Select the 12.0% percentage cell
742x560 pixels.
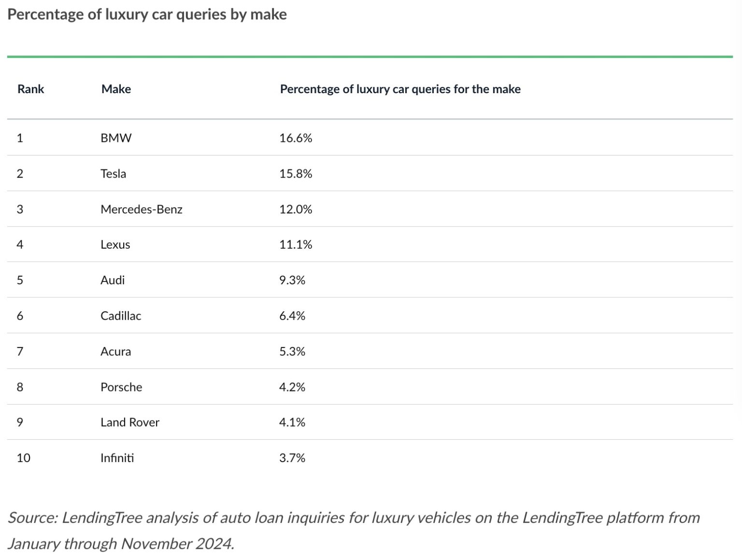[296, 210]
